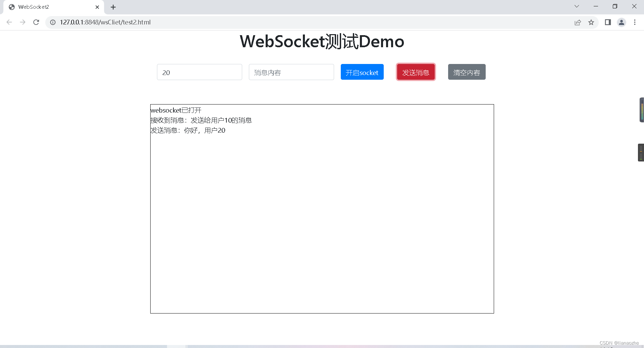Click the site information icon in address bar
Viewport: 644px width, 348px height.
53,22
